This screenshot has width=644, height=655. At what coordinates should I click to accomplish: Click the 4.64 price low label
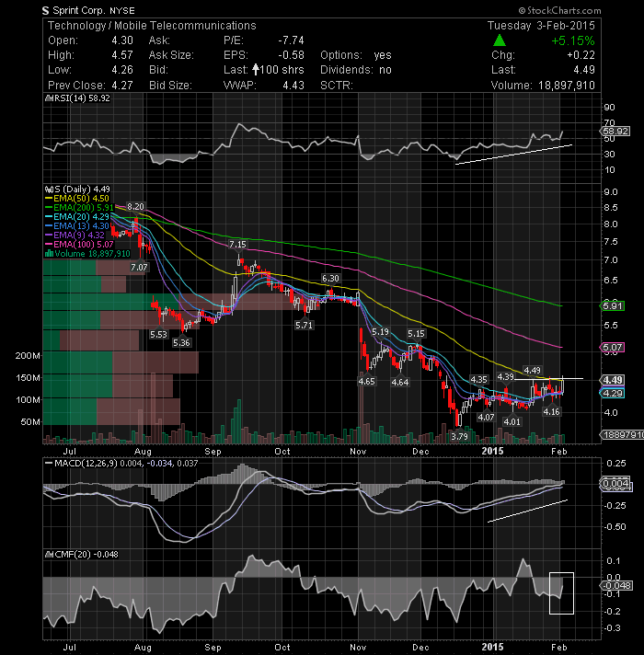(x=399, y=382)
